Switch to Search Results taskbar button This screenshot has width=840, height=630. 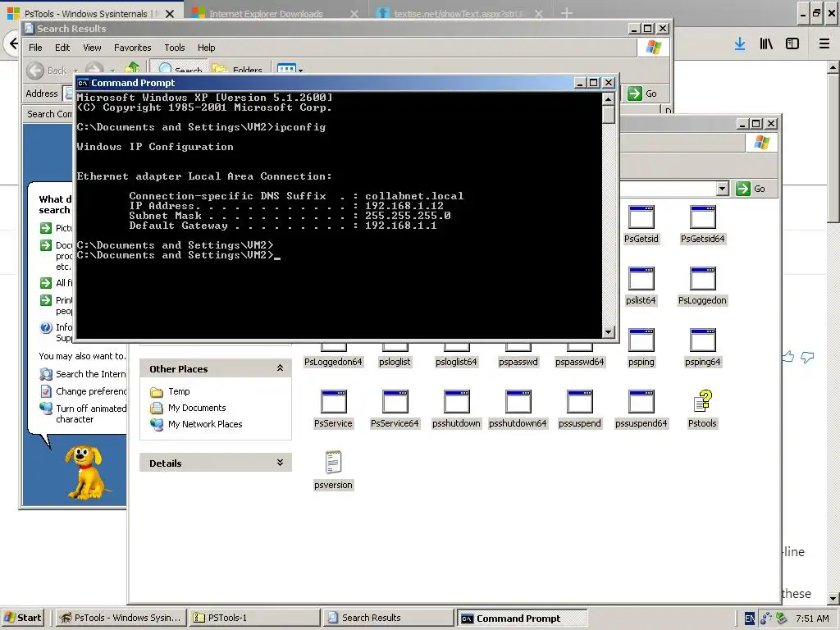[388, 618]
